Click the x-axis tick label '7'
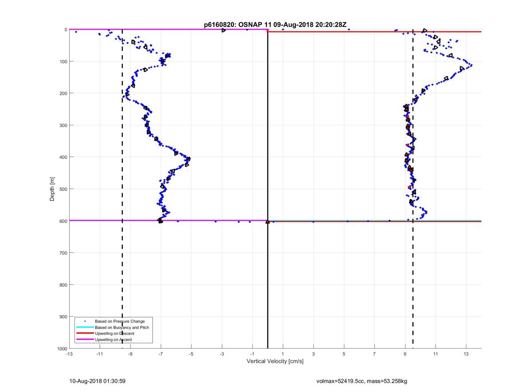The height and width of the screenshot is (392, 532). click(x=375, y=354)
